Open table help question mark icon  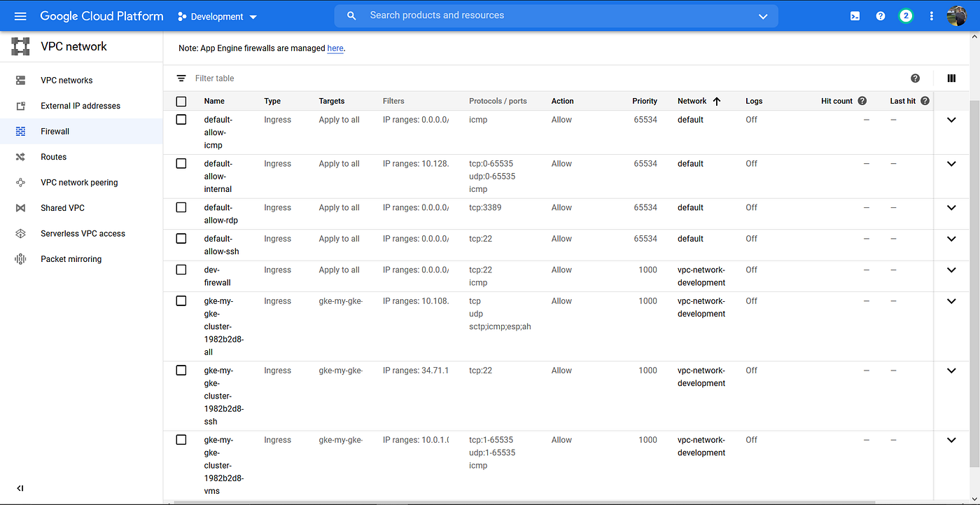[x=915, y=78]
